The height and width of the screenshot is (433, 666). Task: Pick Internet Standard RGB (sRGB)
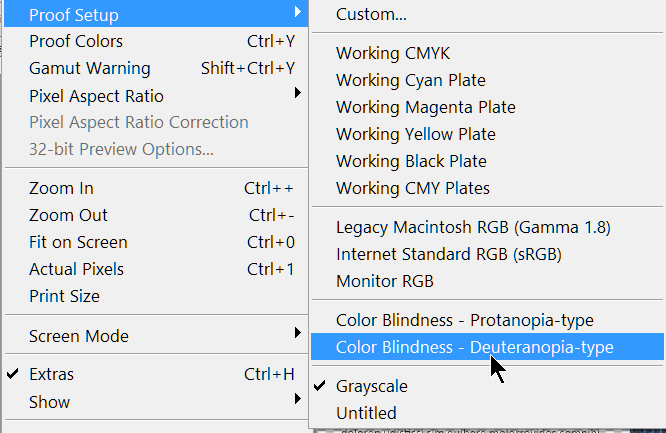443,254
